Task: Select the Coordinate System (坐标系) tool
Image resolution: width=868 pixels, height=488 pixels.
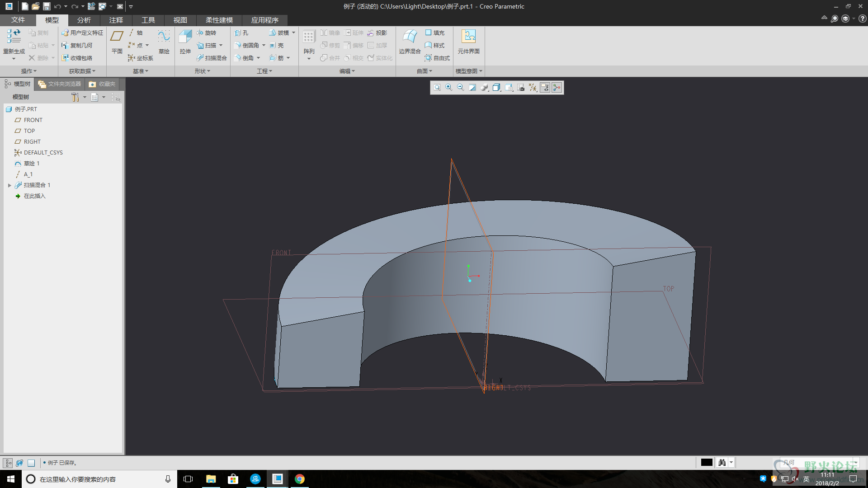Action: click(141, 58)
